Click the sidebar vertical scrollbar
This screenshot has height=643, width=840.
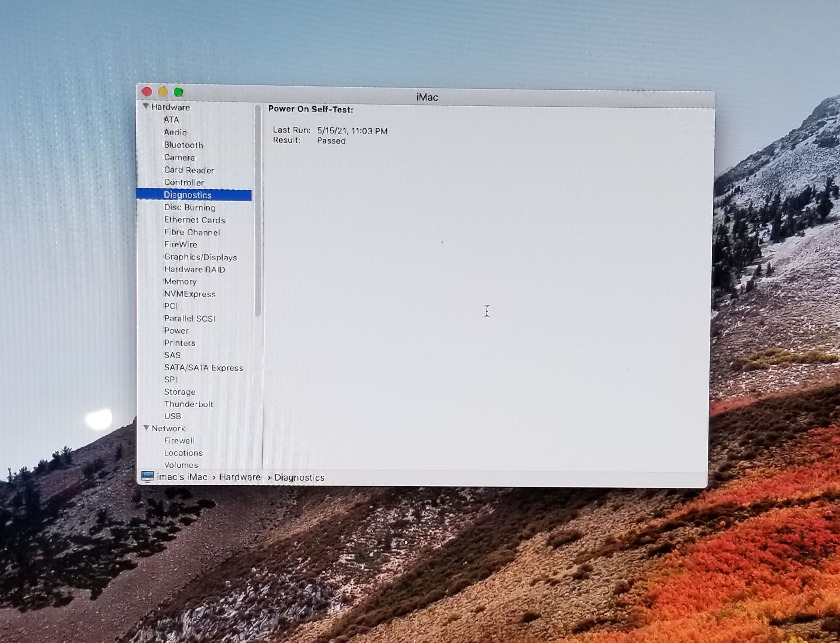pos(258,211)
